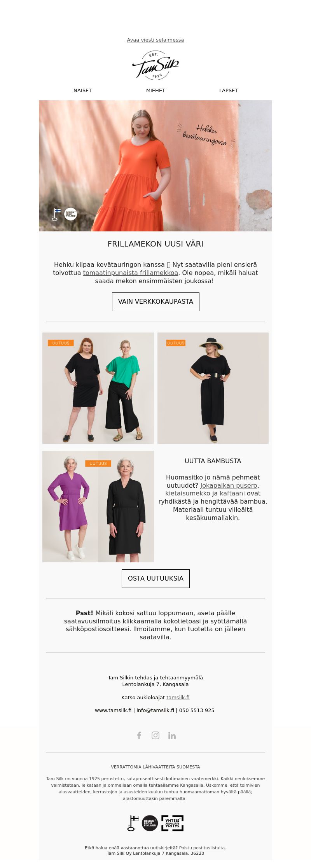Click the VAIN VERKKOKAUPASTA button
311x868 pixels.
pyautogui.click(x=155, y=302)
